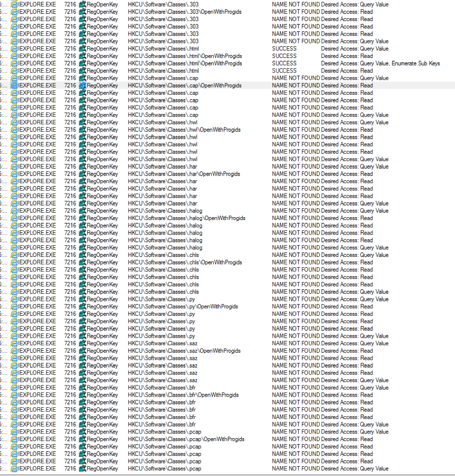Click PID 7216 in .chls\OpenWithProgids row
The width and height of the screenshot is (455, 476).
coord(70,262)
